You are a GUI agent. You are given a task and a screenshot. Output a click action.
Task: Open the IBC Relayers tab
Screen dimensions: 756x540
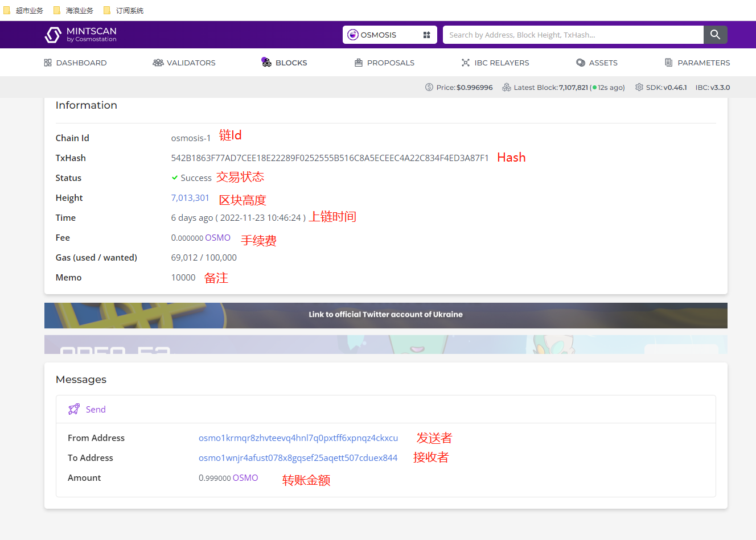tap(495, 63)
